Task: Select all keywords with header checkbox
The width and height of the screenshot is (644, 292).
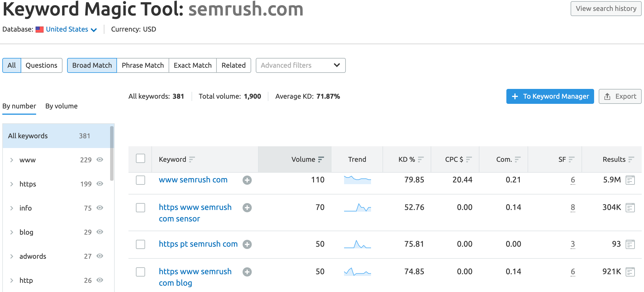Action: pyautogui.click(x=140, y=158)
